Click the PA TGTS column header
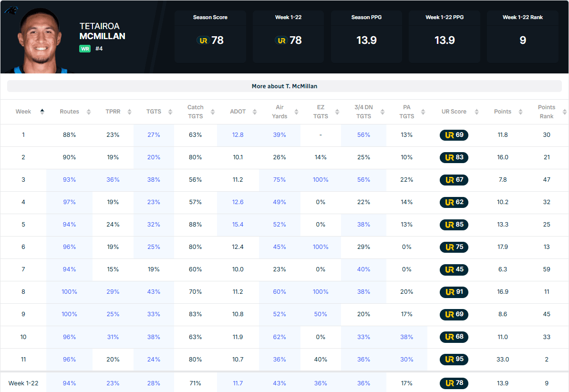 406,112
